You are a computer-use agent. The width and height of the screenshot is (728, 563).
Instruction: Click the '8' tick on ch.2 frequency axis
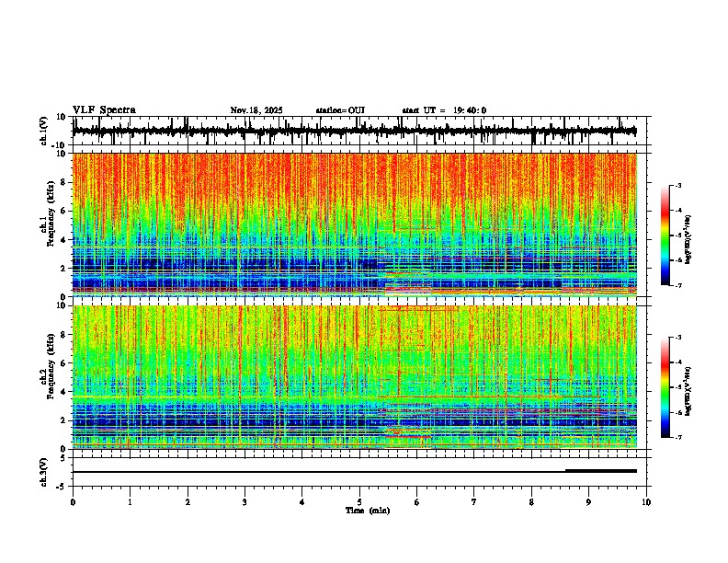pyautogui.click(x=63, y=335)
